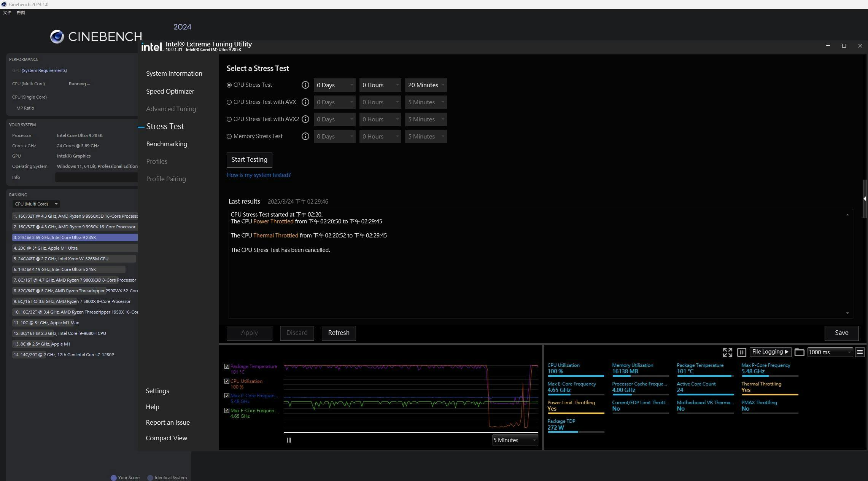
Task: Open the CPU (Multi Core) ranking dropdown
Action: tap(36, 204)
